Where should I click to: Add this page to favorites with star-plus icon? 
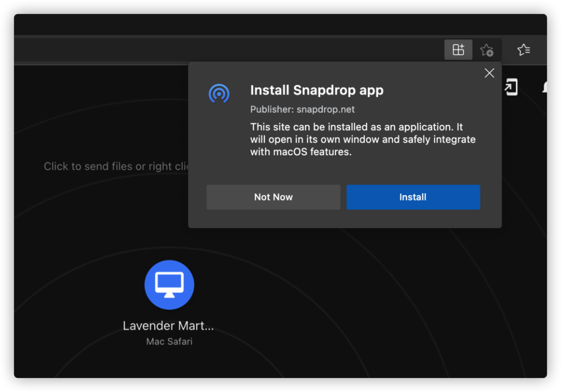pyautogui.click(x=486, y=50)
